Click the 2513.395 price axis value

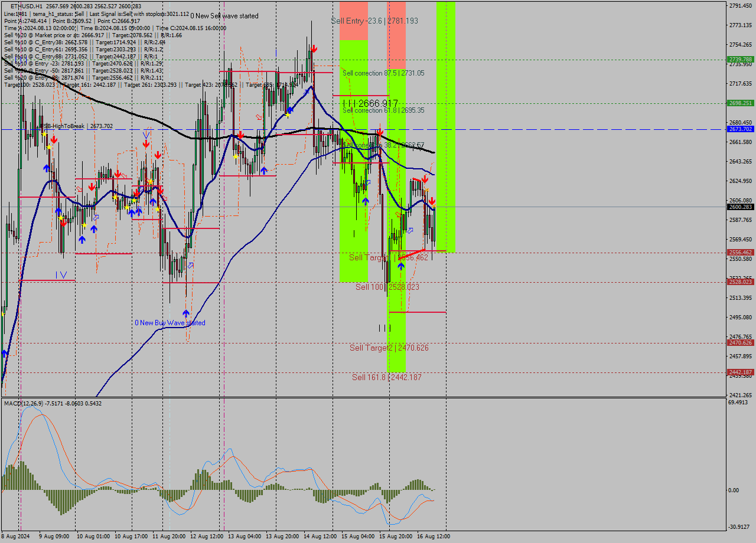point(741,298)
